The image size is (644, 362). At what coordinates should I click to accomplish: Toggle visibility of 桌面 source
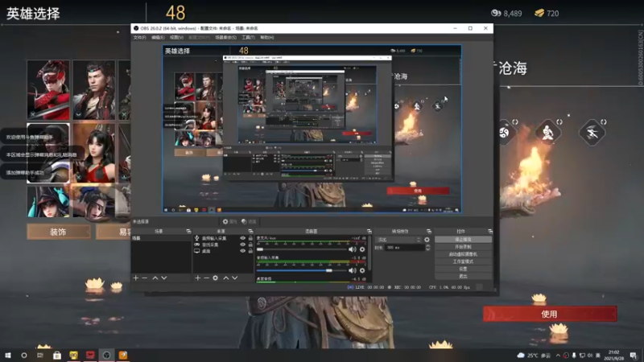pyautogui.click(x=243, y=251)
